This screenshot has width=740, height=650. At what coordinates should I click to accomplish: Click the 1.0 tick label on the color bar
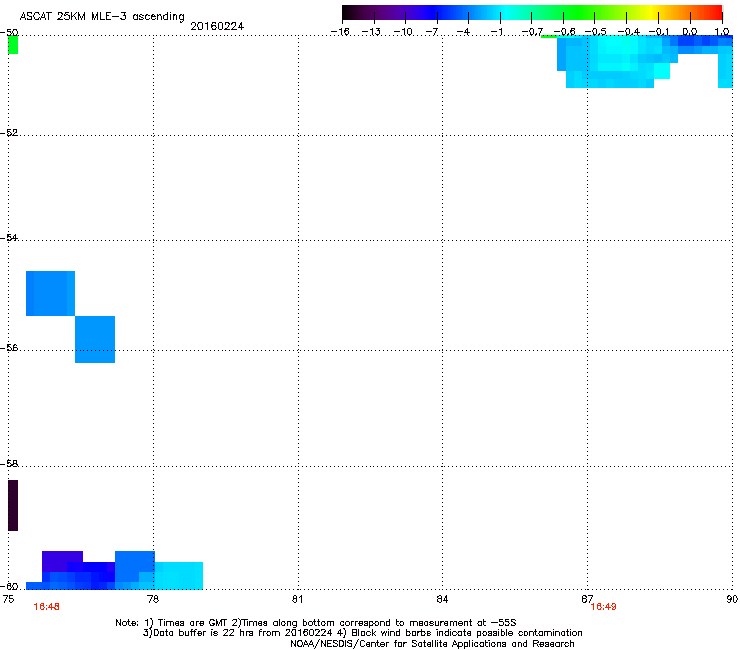tap(722, 32)
